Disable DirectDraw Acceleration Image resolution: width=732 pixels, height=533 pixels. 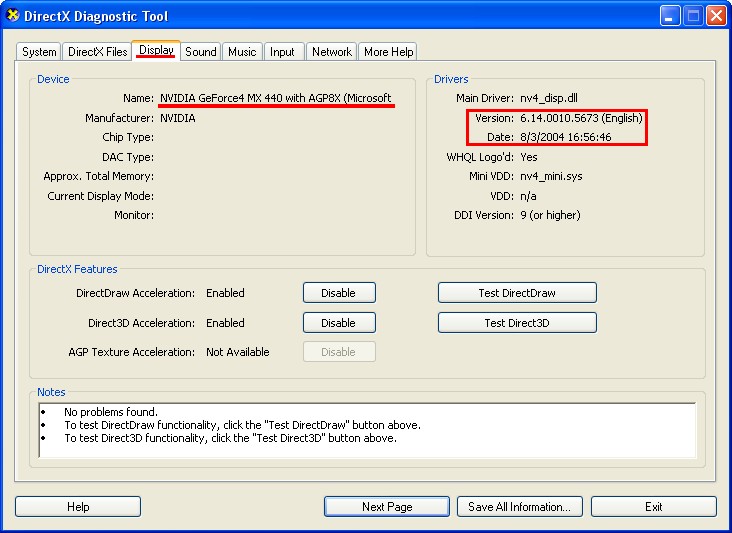(339, 293)
